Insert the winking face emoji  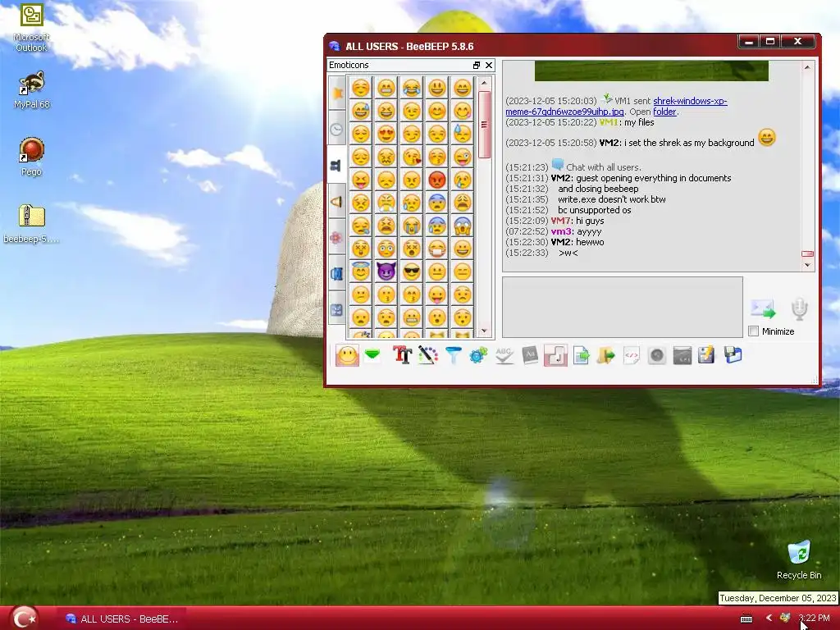(412, 111)
